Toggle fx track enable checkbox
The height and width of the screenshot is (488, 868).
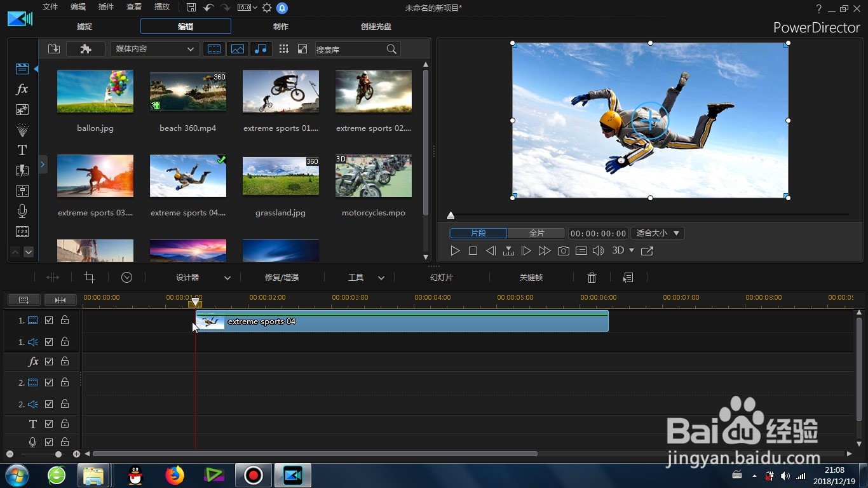[49, 362]
